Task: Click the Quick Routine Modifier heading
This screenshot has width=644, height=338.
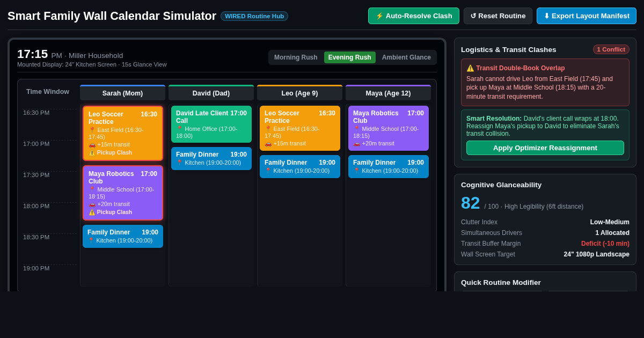Action: coord(501,283)
